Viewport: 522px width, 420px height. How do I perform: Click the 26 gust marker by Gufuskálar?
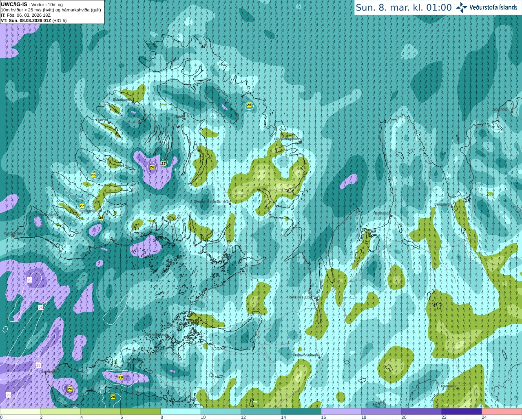(x=70, y=389)
